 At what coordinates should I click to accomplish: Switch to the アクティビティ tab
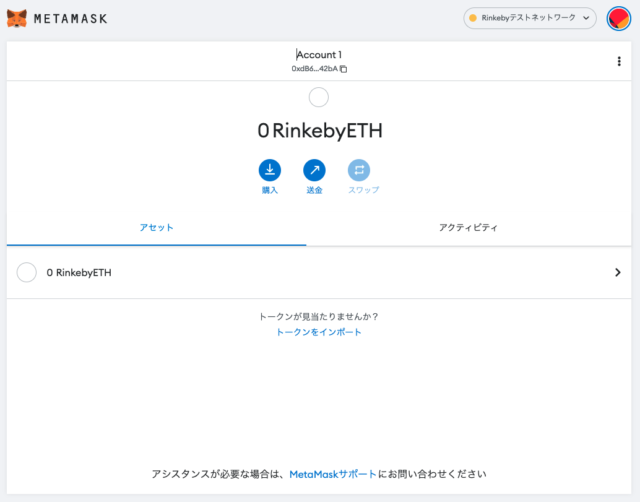[x=468, y=227]
